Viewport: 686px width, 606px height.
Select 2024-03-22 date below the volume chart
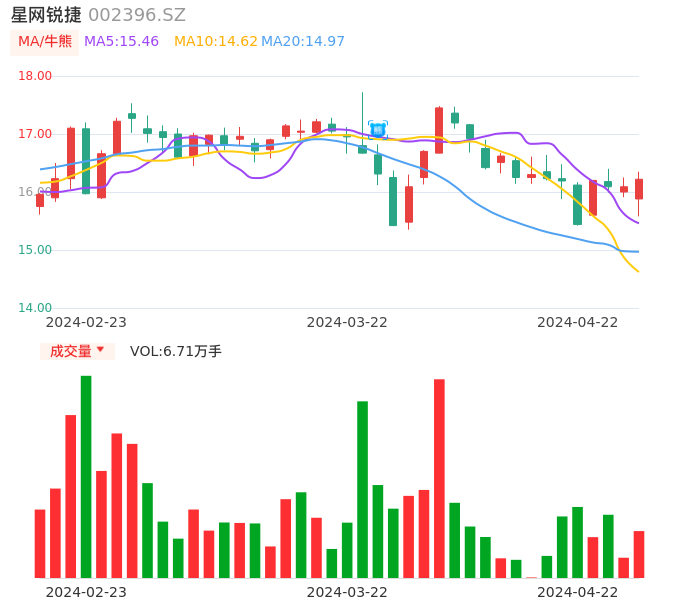[347, 592]
